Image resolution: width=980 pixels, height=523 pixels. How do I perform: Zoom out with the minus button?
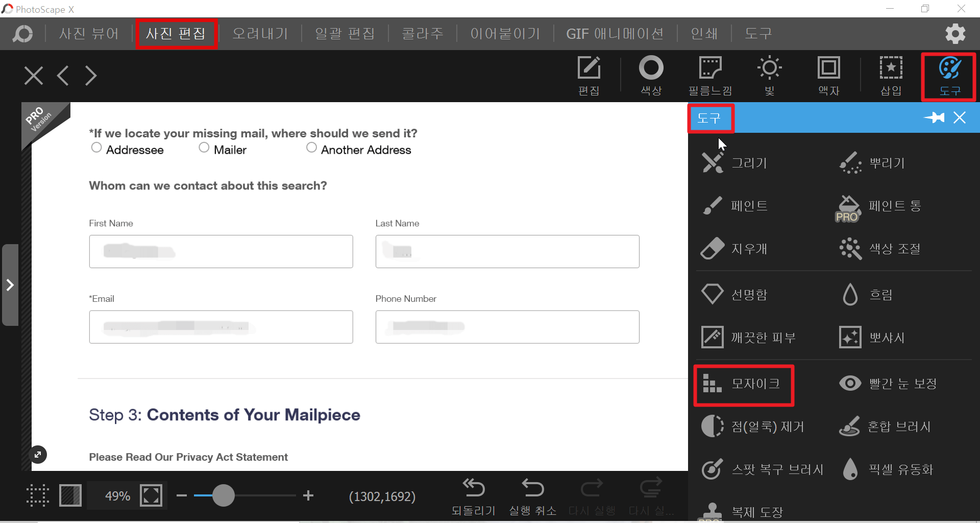(x=182, y=495)
